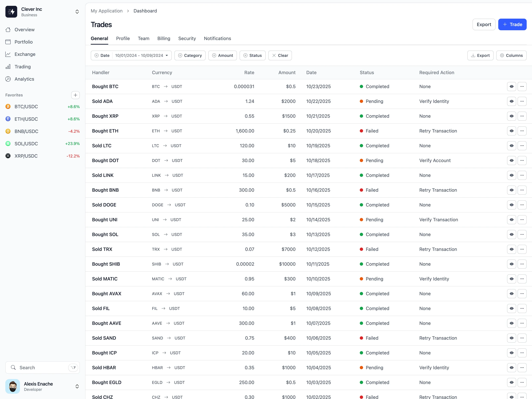Expand the Clever Inc workspace switcher
Screen dimensions: 532x399
pos(77,12)
